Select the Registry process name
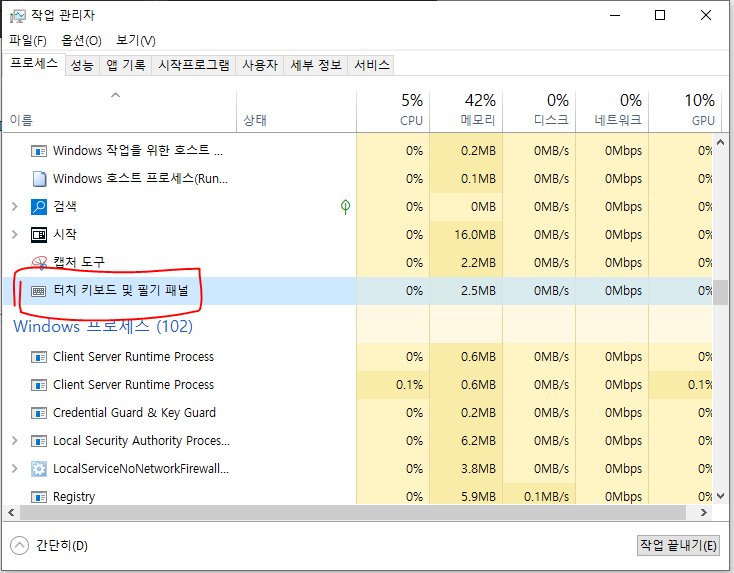Image resolution: width=734 pixels, height=573 pixels. (74, 497)
